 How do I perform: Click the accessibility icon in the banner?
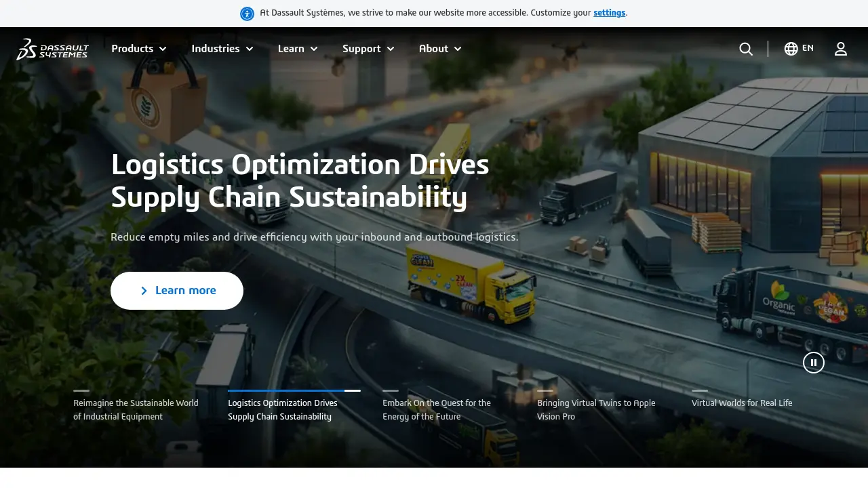247,14
